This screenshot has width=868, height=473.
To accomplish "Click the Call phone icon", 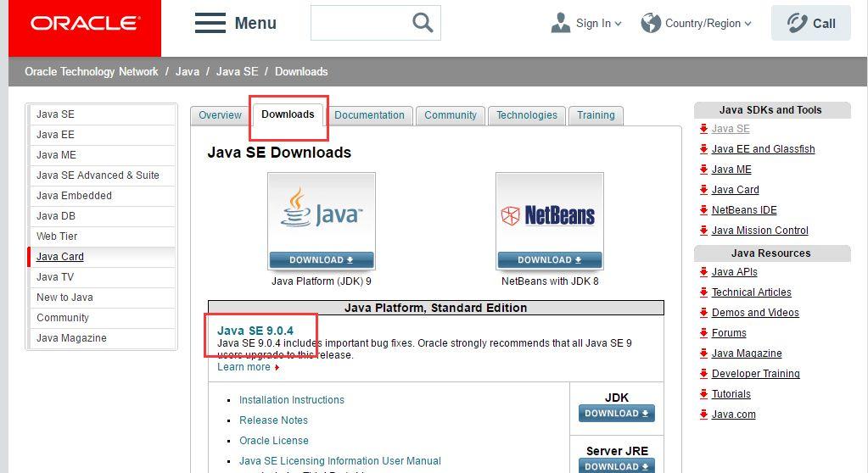I will (x=797, y=23).
